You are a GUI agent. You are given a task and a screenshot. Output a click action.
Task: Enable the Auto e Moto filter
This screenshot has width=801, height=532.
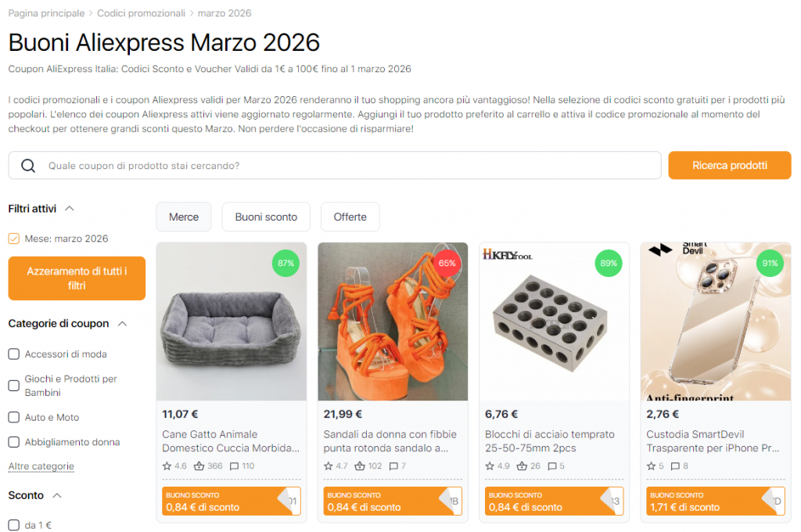pyautogui.click(x=13, y=417)
